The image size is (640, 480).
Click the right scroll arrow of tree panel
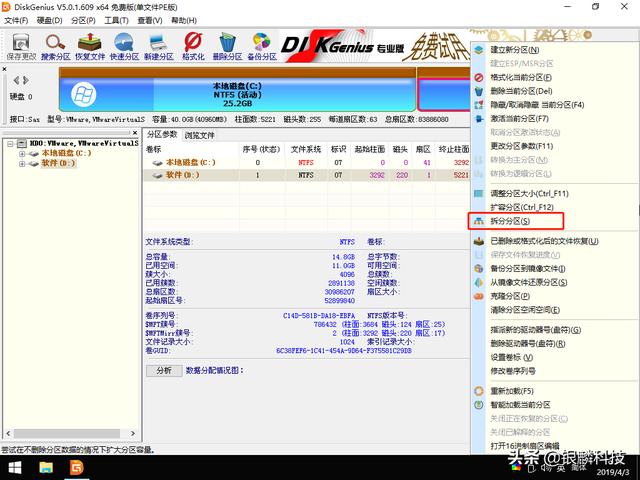(133, 433)
